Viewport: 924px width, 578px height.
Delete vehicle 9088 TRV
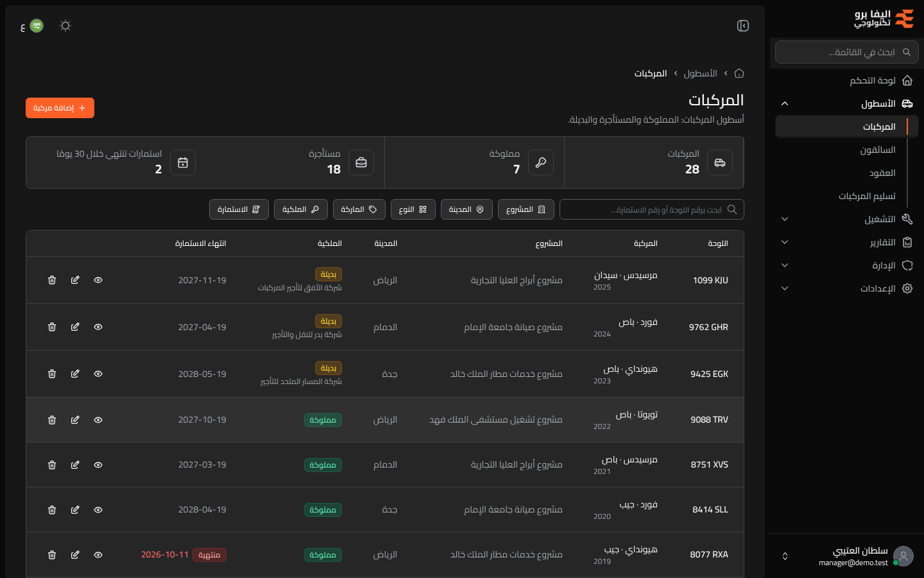pyautogui.click(x=52, y=420)
